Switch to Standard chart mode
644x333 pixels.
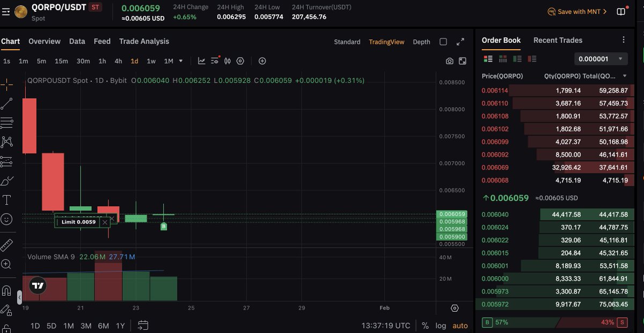pos(347,42)
